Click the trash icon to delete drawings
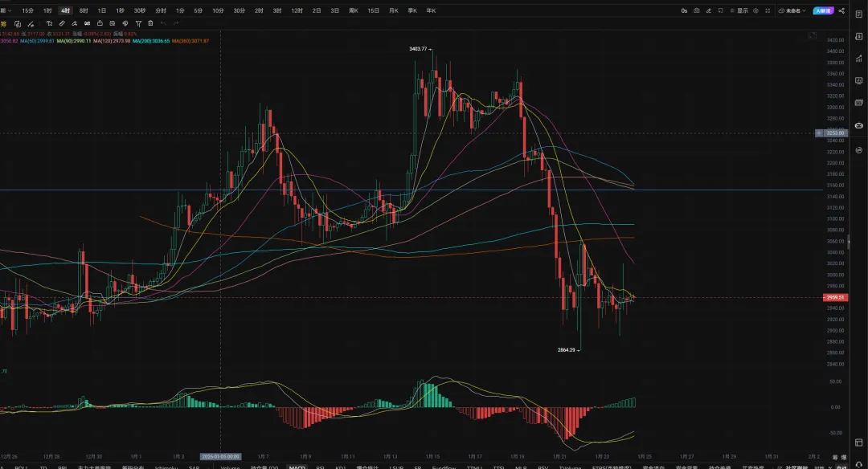 pos(150,23)
